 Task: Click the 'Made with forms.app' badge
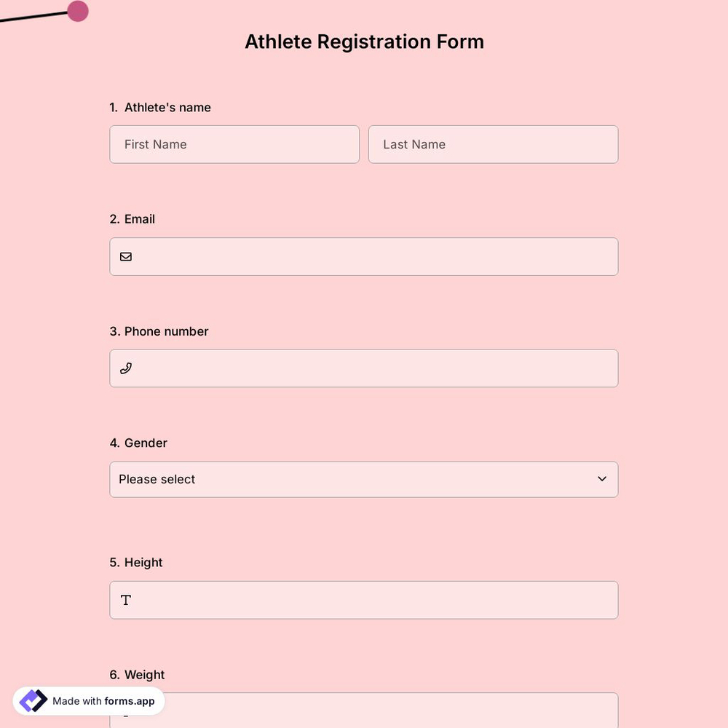[x=87, y=700]
